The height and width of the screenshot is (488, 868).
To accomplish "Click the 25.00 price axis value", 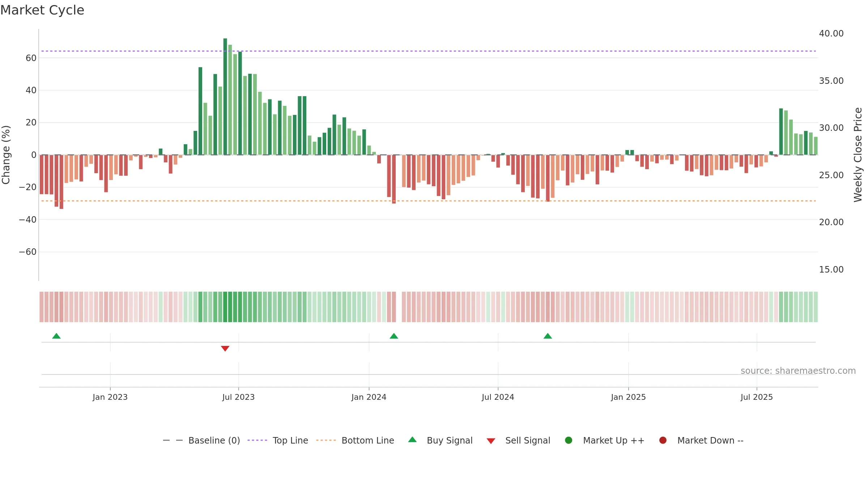I will click(x=831, y=175).
